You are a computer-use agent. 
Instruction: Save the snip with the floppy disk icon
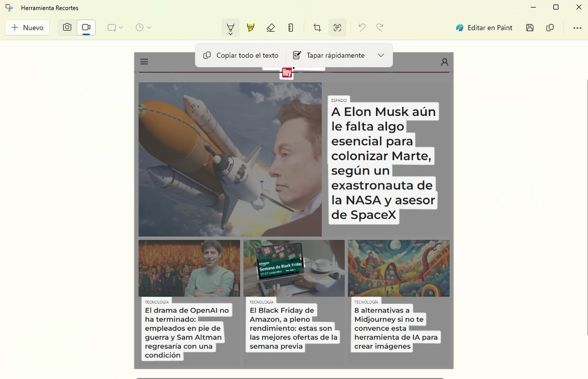[530, 28]
